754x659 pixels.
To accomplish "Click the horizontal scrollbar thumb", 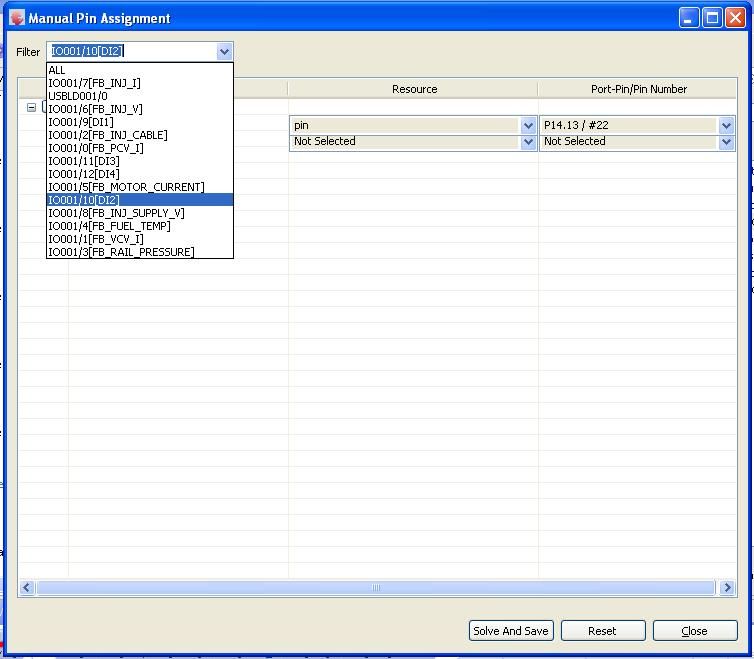I will point(376,587).
